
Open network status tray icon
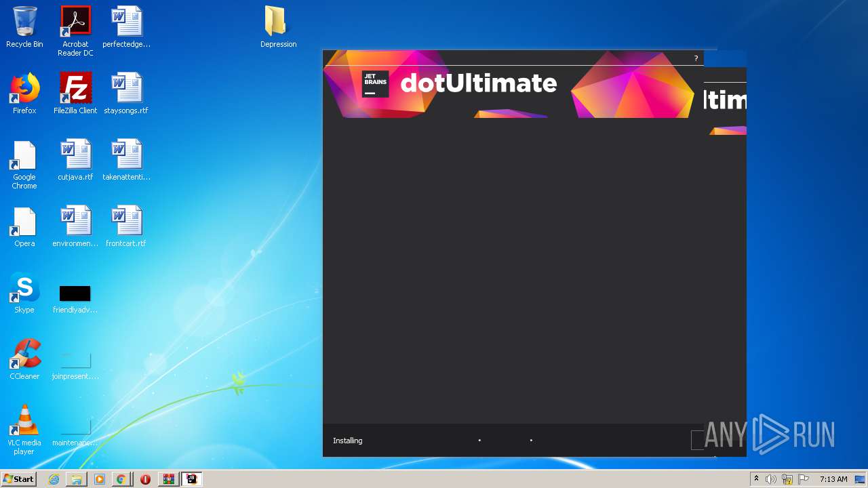point(787,479)
